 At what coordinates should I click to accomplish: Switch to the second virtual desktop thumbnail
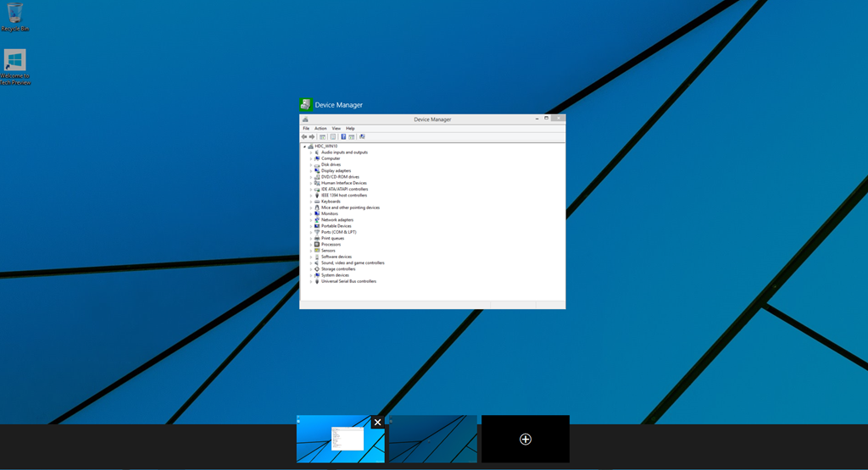(433, 439)
